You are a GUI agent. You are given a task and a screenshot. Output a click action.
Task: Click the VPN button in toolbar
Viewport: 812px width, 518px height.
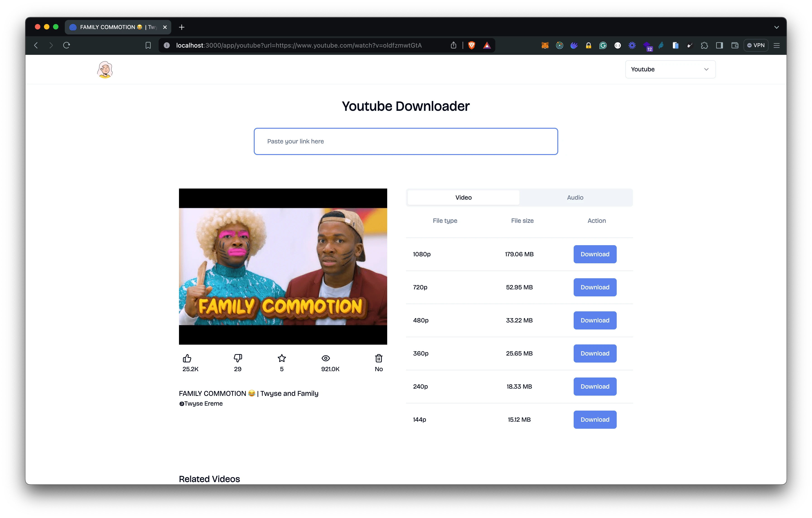tap(756, 45)
